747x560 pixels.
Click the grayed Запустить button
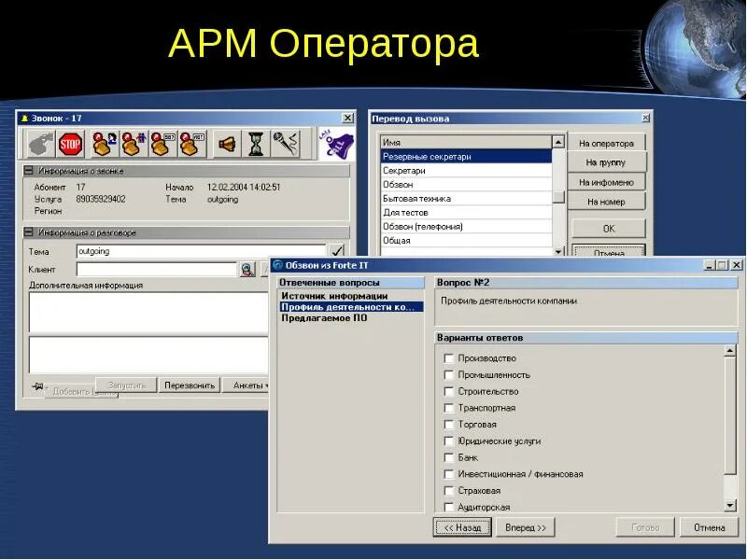pyautogui.click(x=126, y=385)
